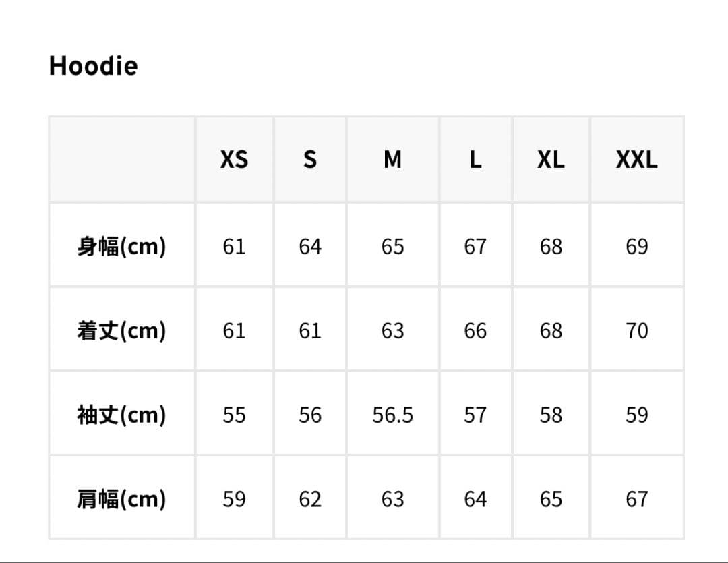Select the 袖丈(cm) row label
Screen dimensions: 728x563
click(121, 415)
